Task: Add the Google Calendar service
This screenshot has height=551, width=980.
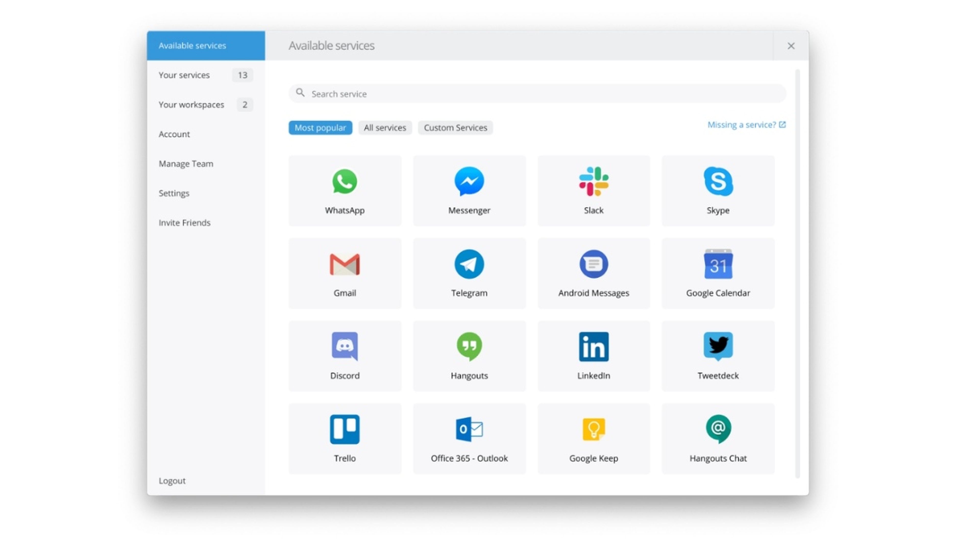Action: 718,273
